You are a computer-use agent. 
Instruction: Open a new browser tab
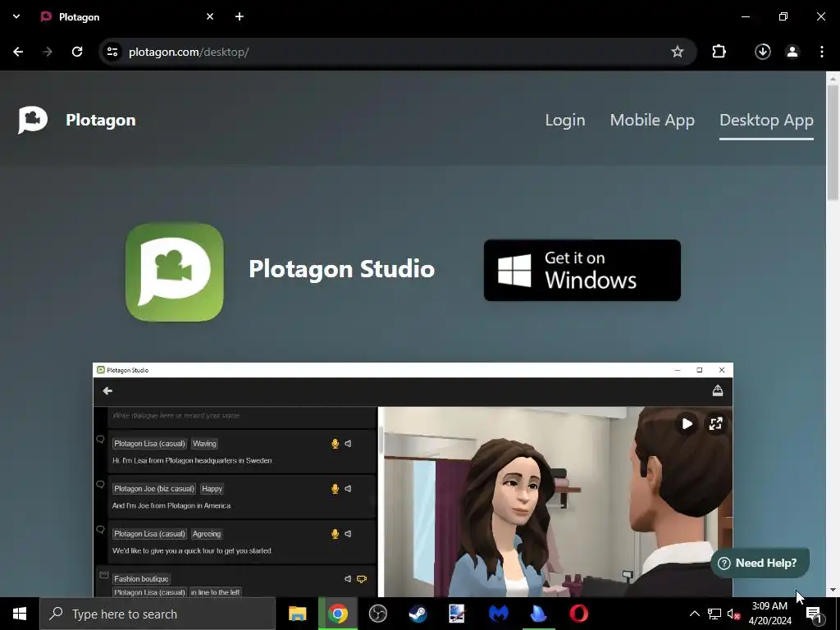click(x=240, y=16)
